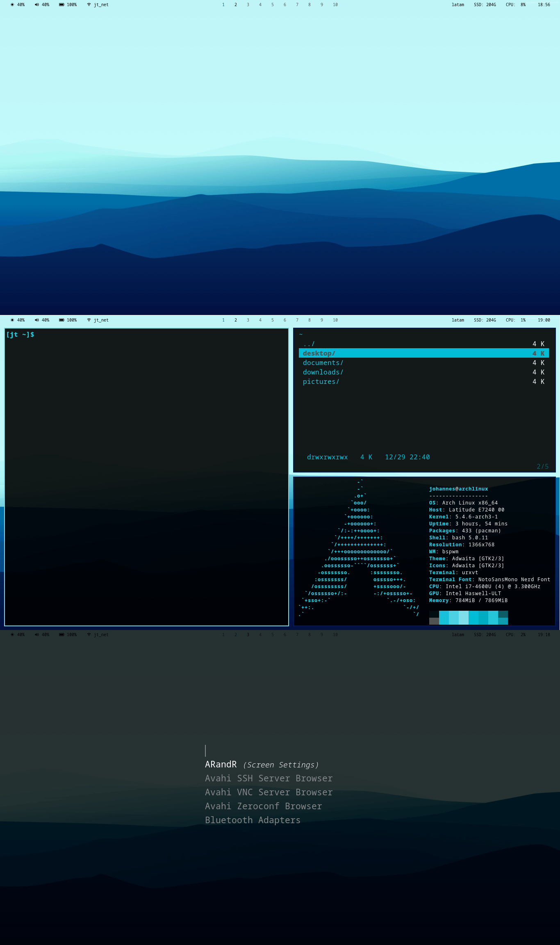Click the 19:18 clock in the dimmed bar
The image size is (560, 945).
point(544,635)
